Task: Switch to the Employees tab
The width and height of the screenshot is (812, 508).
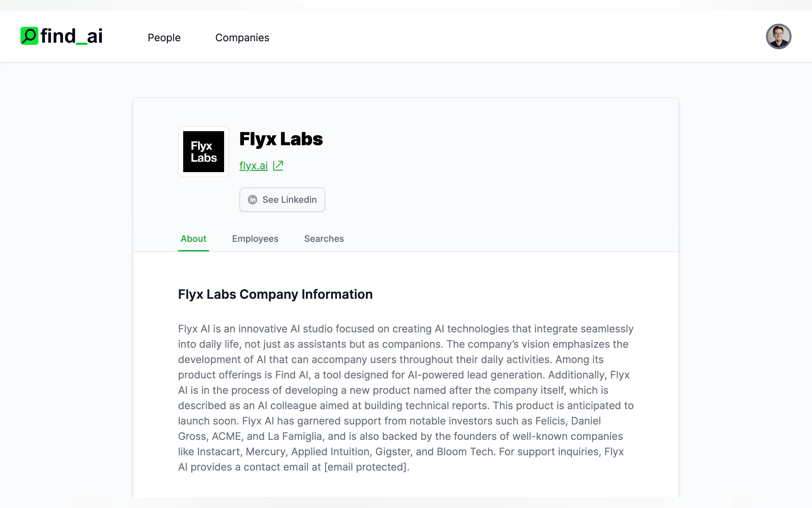Action: click(255, 239)
